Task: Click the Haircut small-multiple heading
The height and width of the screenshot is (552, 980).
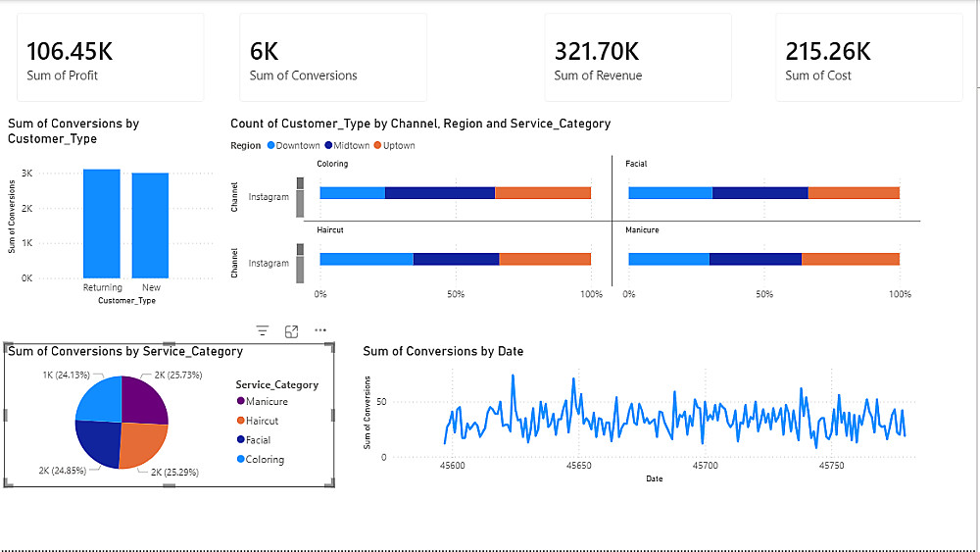Action: coord(330,230)
